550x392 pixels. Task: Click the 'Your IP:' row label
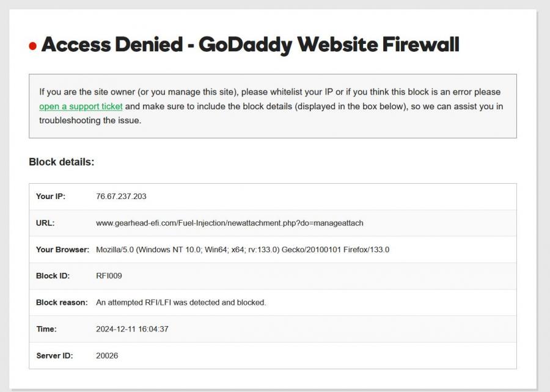51,197
